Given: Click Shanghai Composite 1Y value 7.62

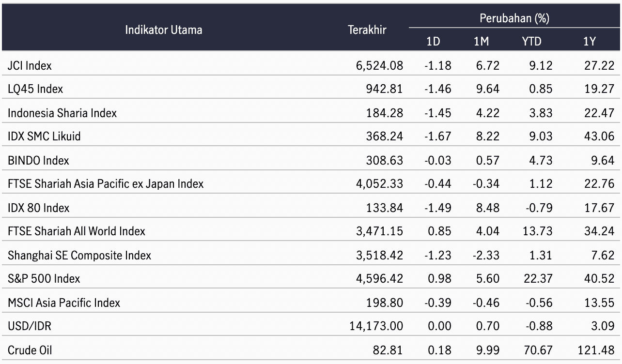Looking at the screenshot, I should [x=603, y=255].
